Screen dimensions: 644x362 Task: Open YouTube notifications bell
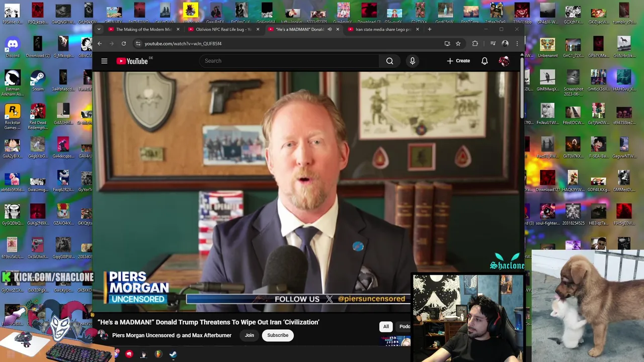[x=485, y=61]
